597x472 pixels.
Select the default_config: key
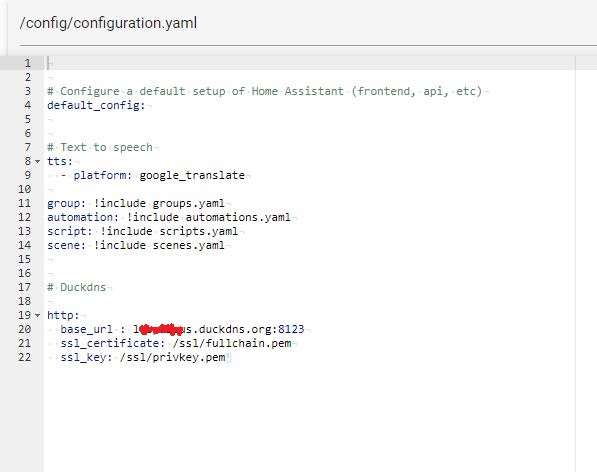point(96,105)
